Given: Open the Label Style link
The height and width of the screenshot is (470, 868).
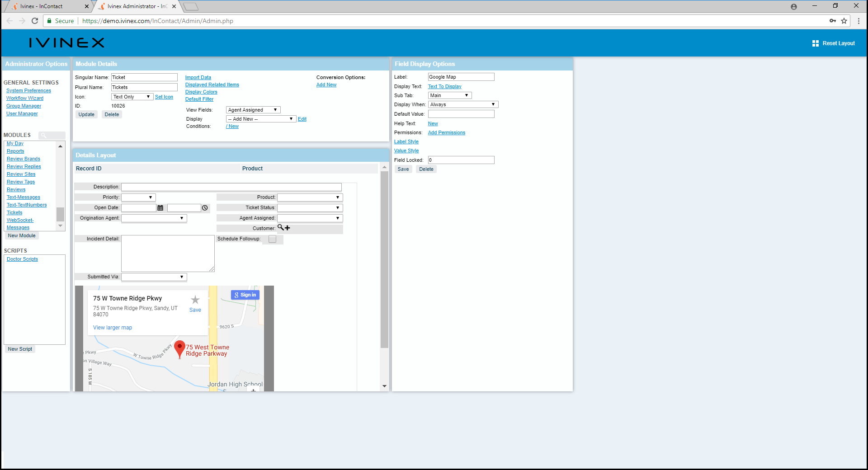Looking at the screenshot, I should 406,142.
